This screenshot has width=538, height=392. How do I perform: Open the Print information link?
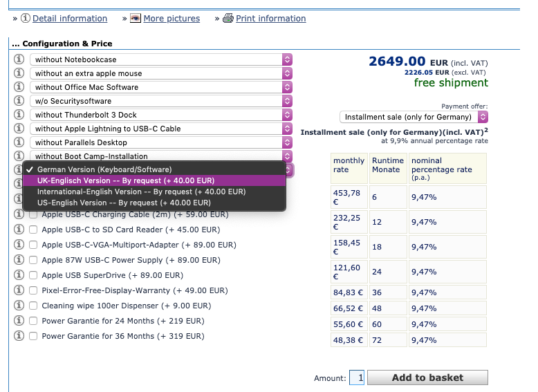pos(270,19)
